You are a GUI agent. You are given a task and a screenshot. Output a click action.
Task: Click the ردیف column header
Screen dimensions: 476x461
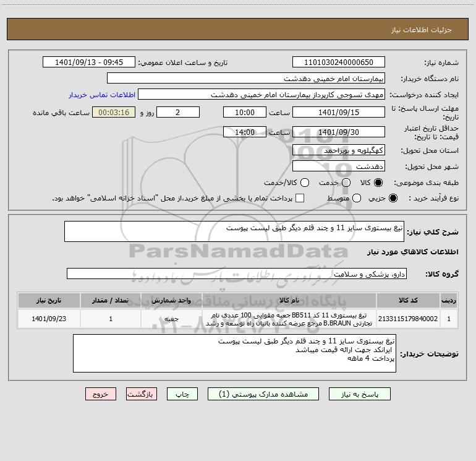[x=449, y=301]
